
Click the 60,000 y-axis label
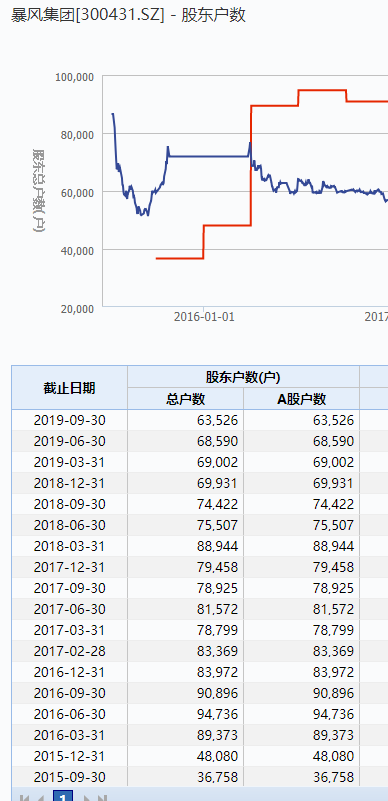[77, 193]
